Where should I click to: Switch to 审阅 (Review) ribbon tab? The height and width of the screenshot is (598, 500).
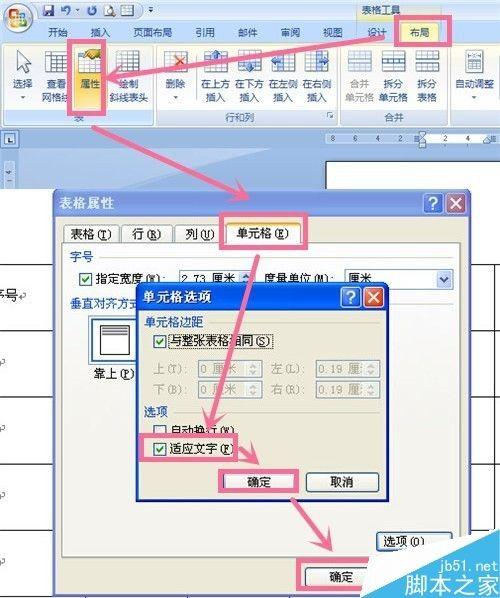pyautogui.click(x=290, y=32)
